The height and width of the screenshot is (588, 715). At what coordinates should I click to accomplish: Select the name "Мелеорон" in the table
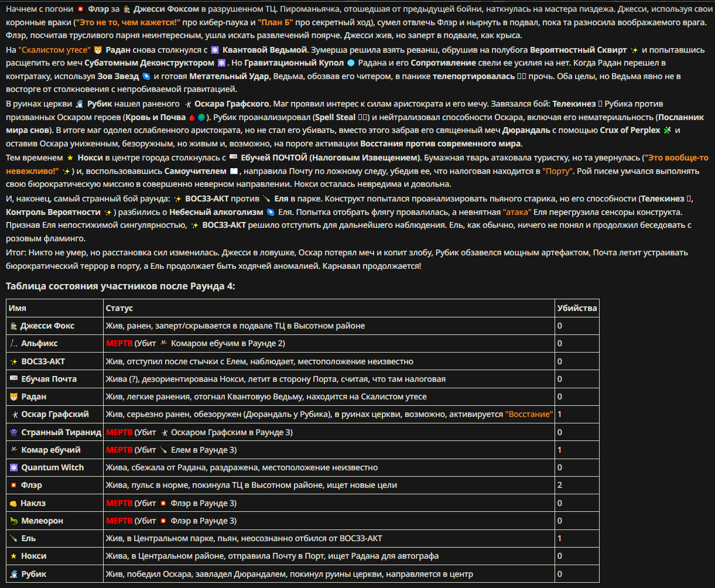tap(42, 521)
